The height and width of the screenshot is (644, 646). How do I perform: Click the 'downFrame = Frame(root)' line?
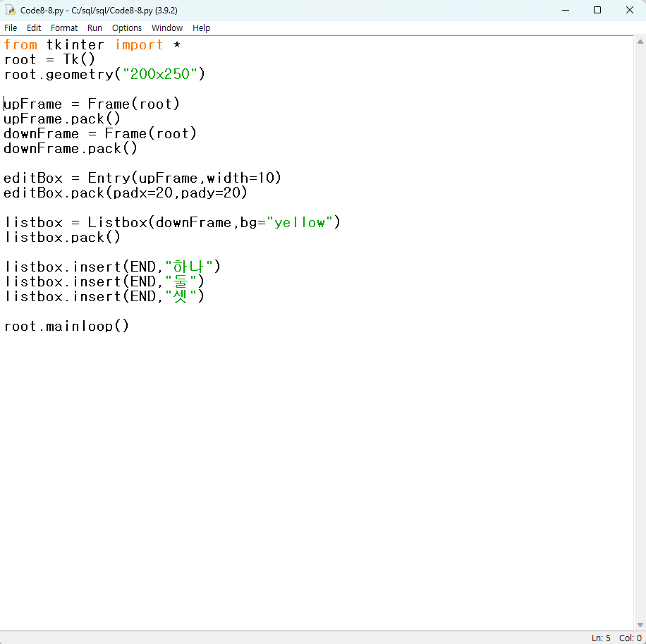pyautogui.click(x=100, y=133)
